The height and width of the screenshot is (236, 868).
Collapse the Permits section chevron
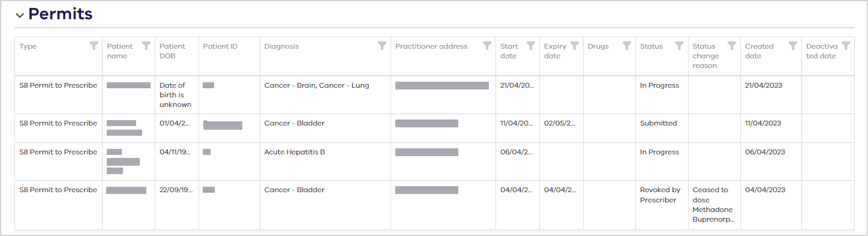(20, 16)
